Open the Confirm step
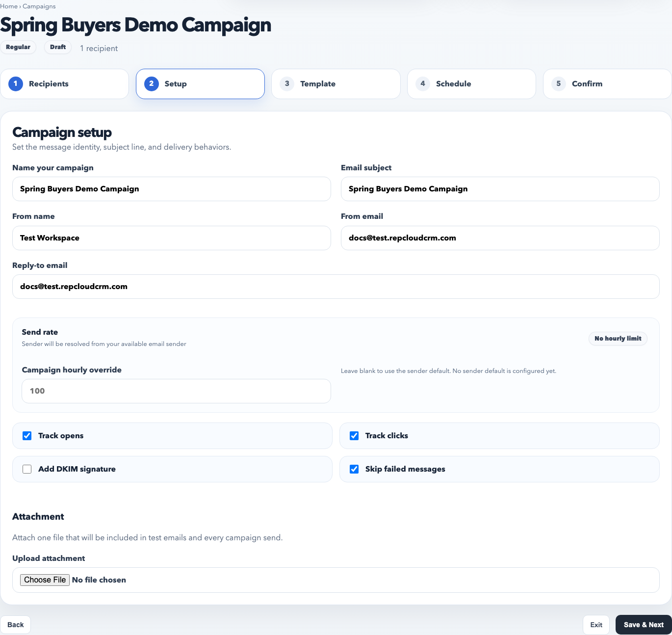Viewport: 672px width, 635px height. [607, 84]
